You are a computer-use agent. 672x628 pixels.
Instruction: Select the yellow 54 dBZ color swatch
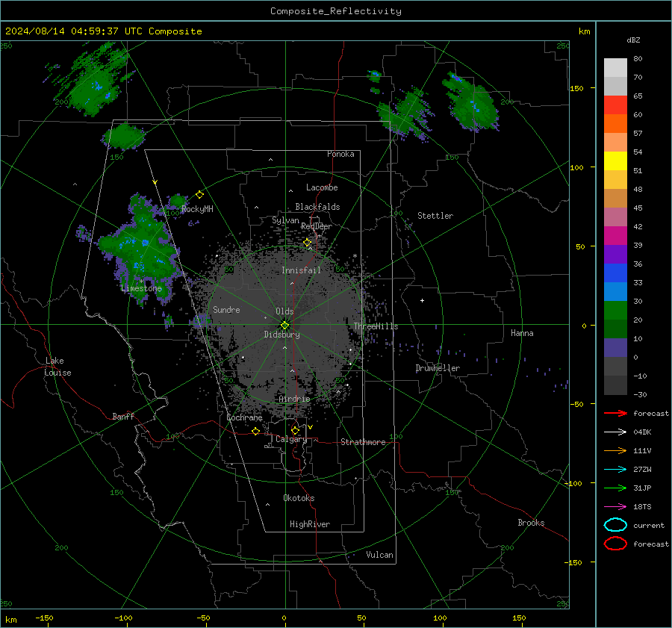tap(615, 161)
